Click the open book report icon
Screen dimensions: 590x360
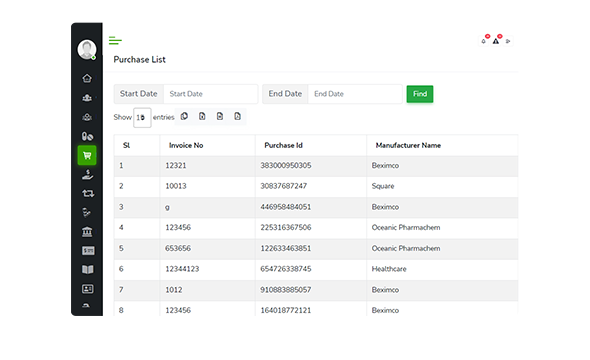point(88,270)
